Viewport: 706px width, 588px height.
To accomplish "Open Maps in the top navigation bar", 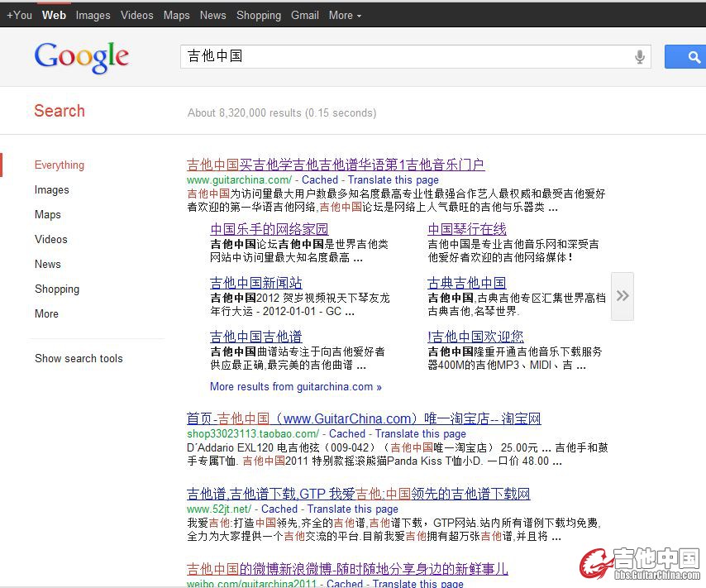I will tap(177, 16).
